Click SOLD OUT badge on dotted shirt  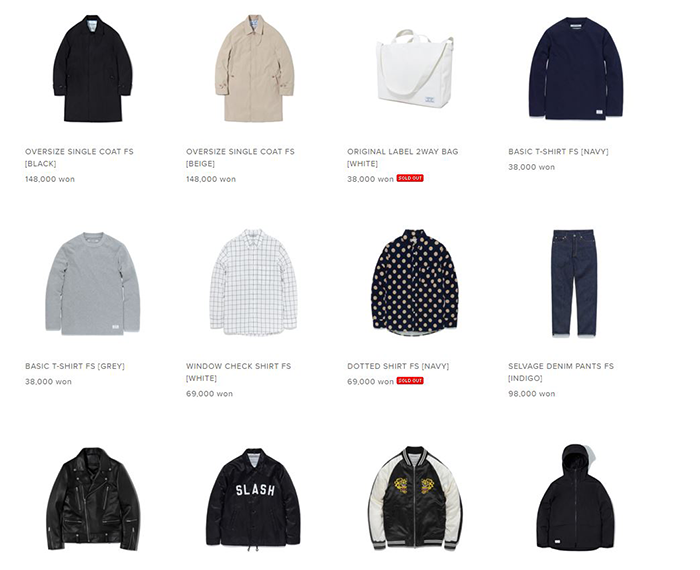[410, 381]
